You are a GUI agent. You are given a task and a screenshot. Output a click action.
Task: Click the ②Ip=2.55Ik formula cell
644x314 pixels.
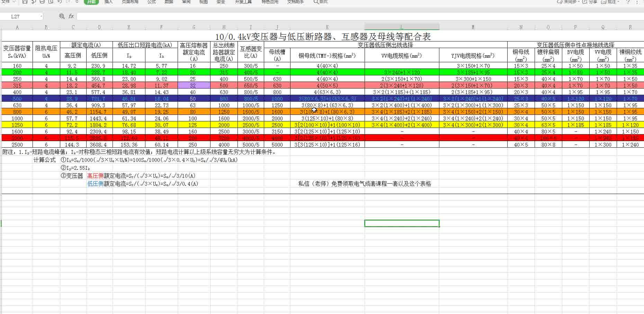coord(75,168)
